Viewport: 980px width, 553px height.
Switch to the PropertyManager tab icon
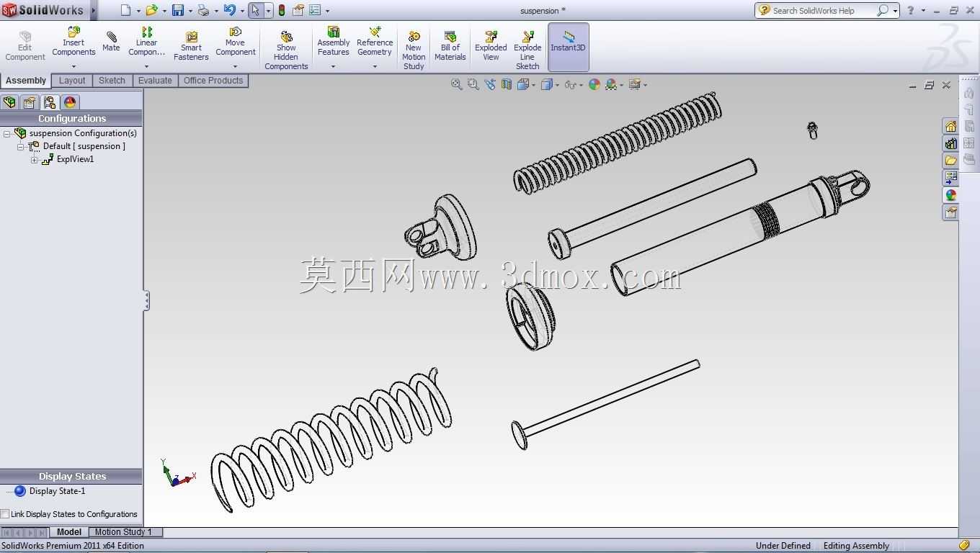30,102
